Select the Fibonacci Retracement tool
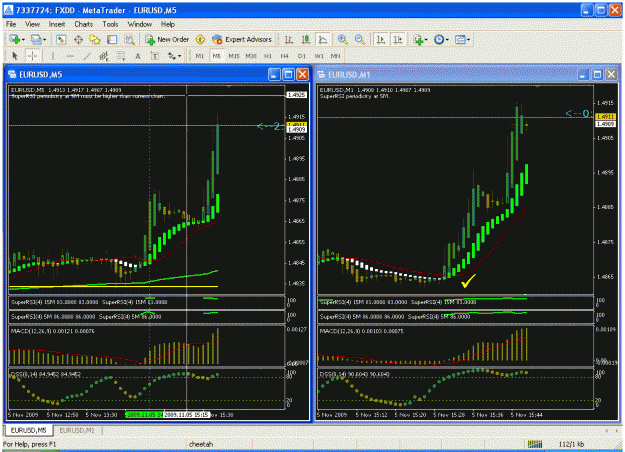625x452 pixels. 121,56
